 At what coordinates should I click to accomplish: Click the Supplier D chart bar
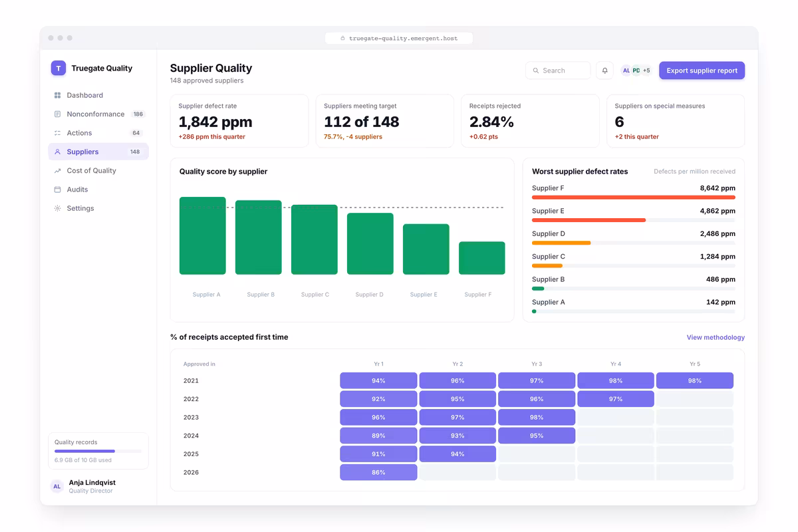pyautogui.click(x=370, y=243)
